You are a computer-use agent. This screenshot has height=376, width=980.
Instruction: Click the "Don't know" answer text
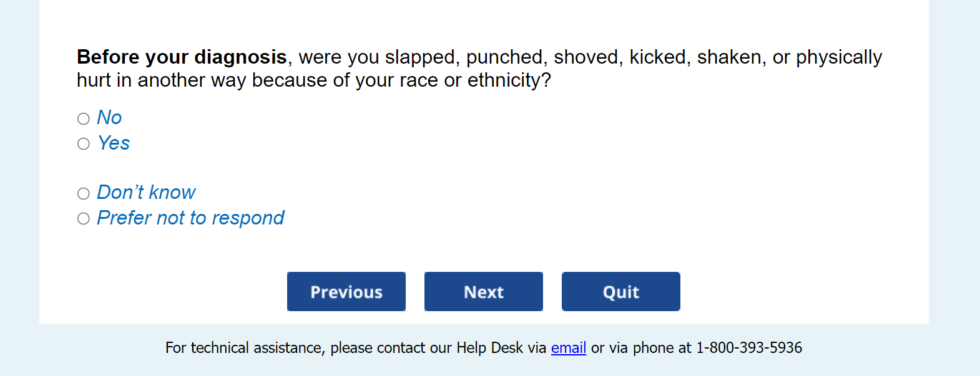pos(146,192)
